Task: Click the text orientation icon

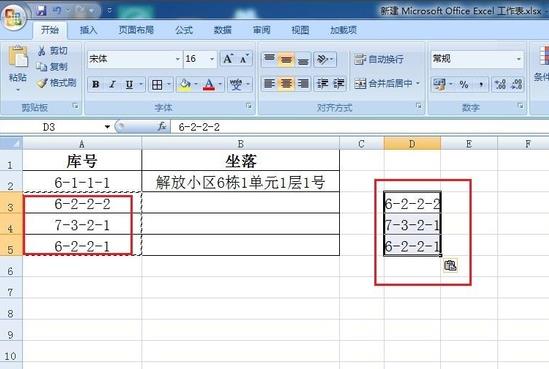Action: pos(322,59)
